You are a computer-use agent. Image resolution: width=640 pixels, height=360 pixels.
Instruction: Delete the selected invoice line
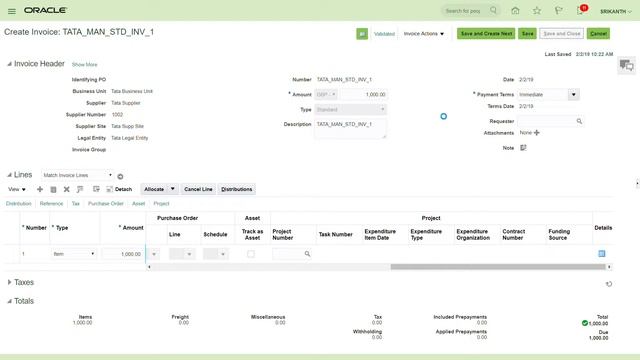point(67,189)
